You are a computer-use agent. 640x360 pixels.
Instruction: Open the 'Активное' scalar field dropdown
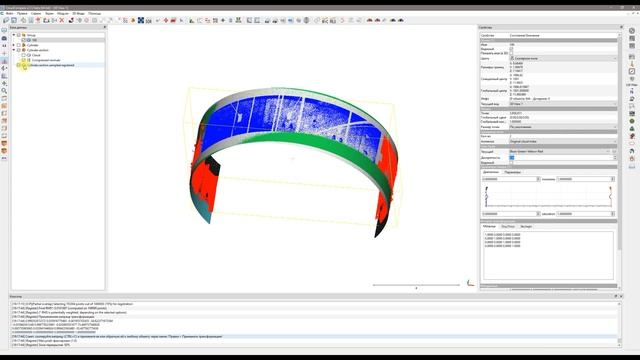(x=563, y=141)
